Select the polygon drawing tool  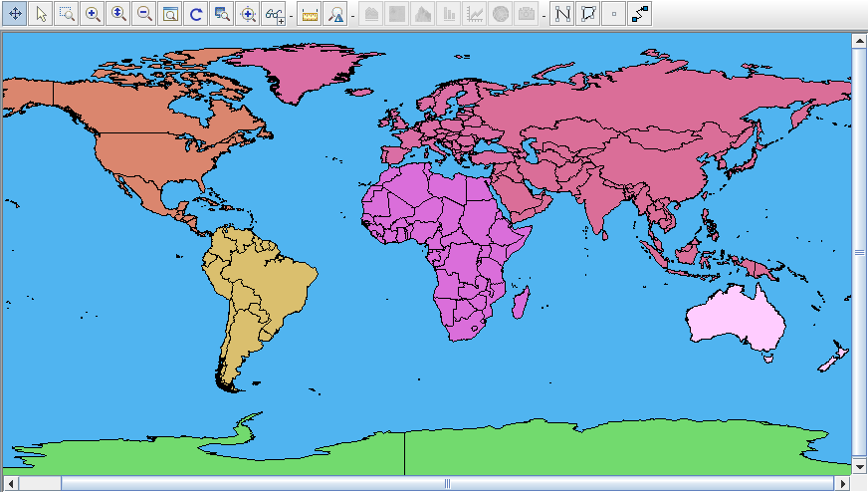click(x=588, y=14)
